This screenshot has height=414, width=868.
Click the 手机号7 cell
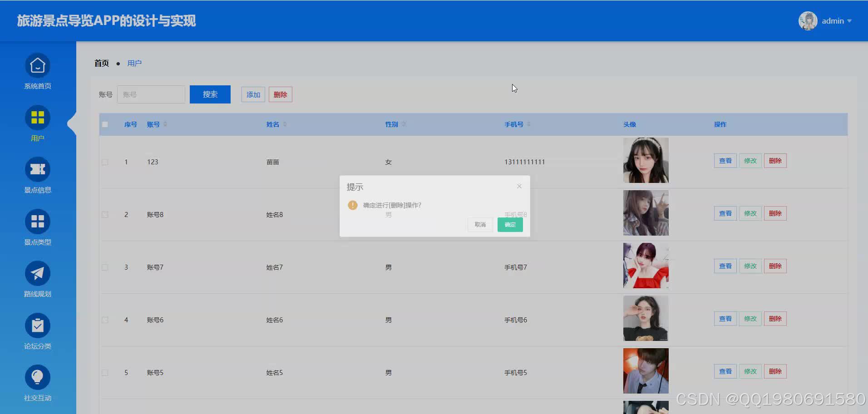click(x=516, y=267)
